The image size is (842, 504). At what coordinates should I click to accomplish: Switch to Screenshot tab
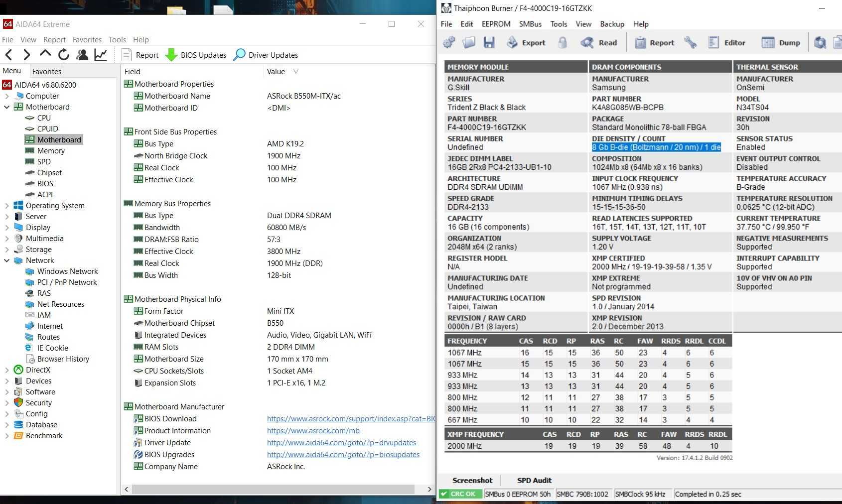[472, 480]
